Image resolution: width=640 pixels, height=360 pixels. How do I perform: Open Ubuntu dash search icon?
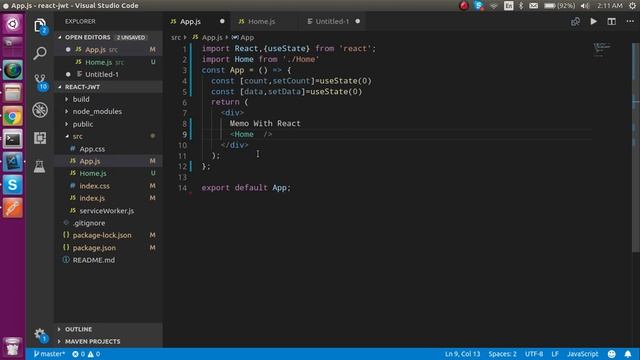pyautogui.click(x=13, y=24)
